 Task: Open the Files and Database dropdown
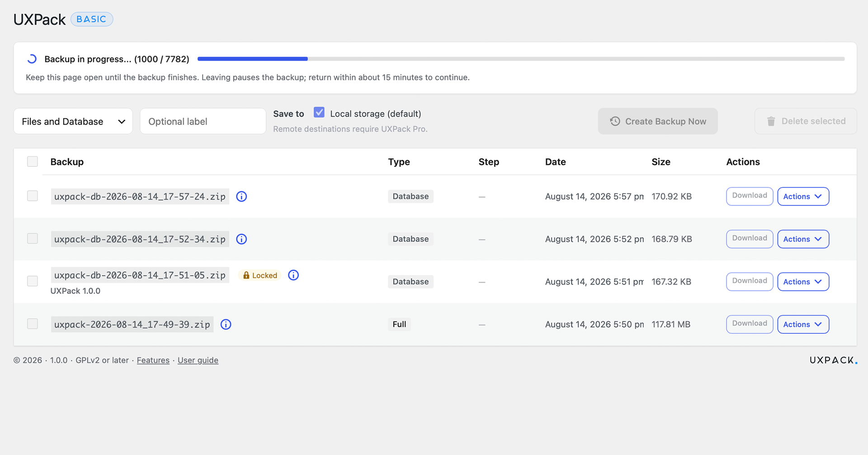tap(73, 121)
